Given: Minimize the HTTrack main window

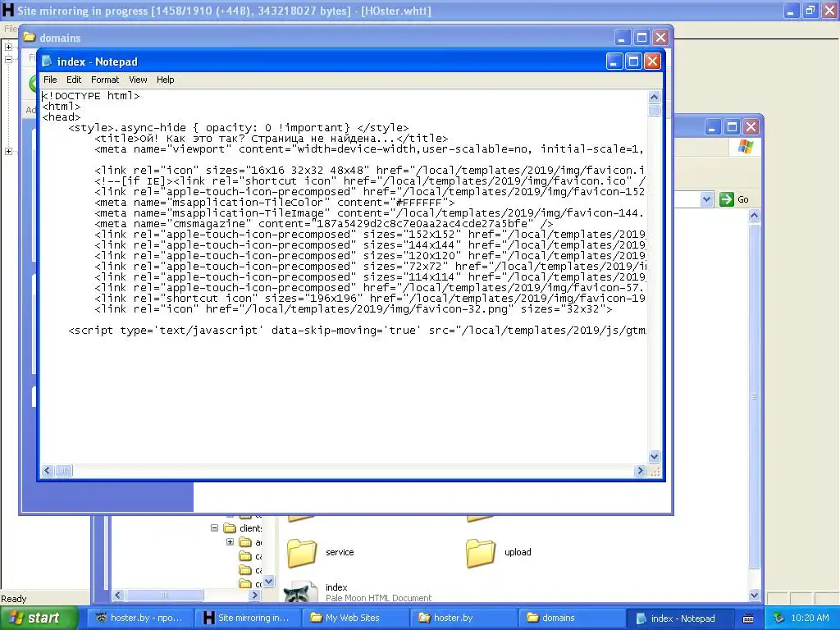Looking at the screenshot, I should (791, 10).
